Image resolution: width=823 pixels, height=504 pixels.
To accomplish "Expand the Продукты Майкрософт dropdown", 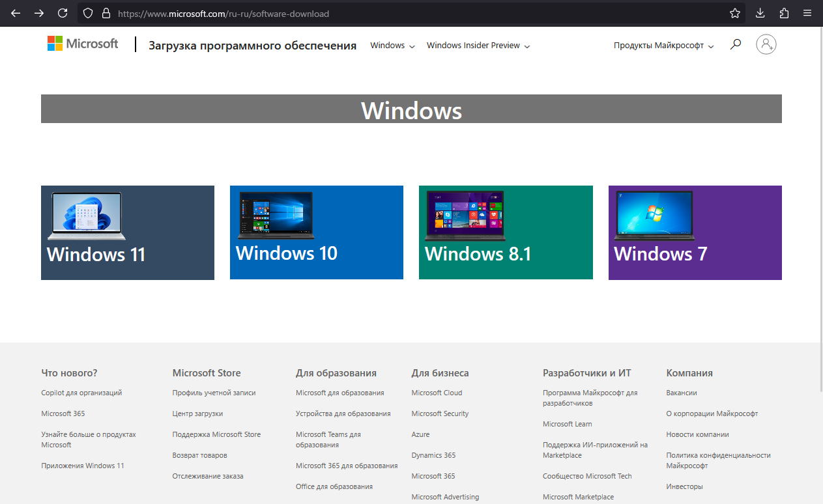I will (x=664, y=46).
